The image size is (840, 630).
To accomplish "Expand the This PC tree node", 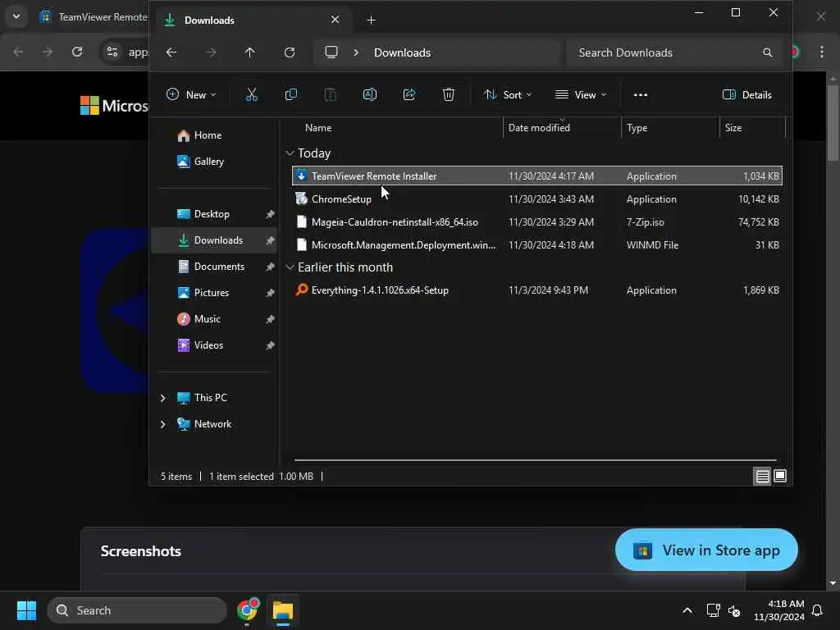I will pyautogui.click(x=163, y=398).
